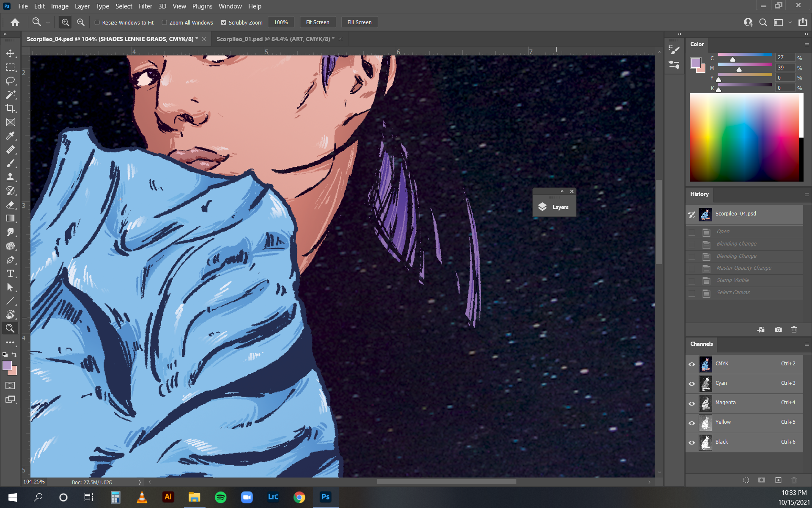Click the Zoom Out magnifier icon
The height and width of the screenshot is (508, 812).
click(81, 22)
